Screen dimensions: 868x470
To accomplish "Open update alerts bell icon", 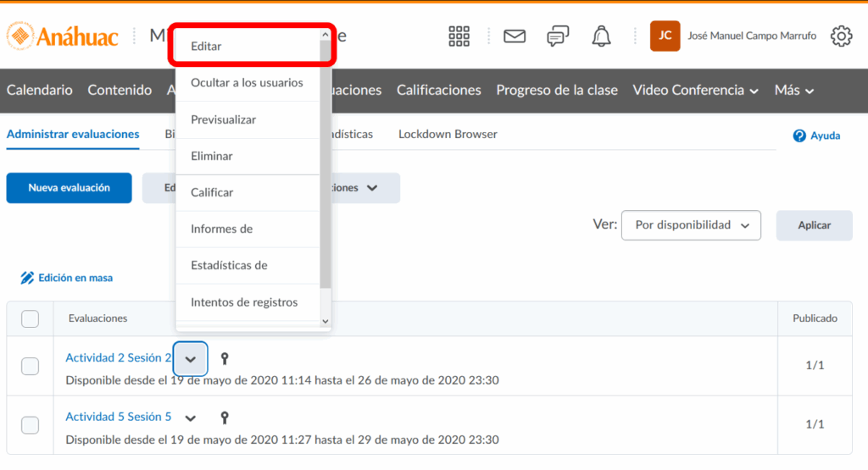I will tap(601, 36).
